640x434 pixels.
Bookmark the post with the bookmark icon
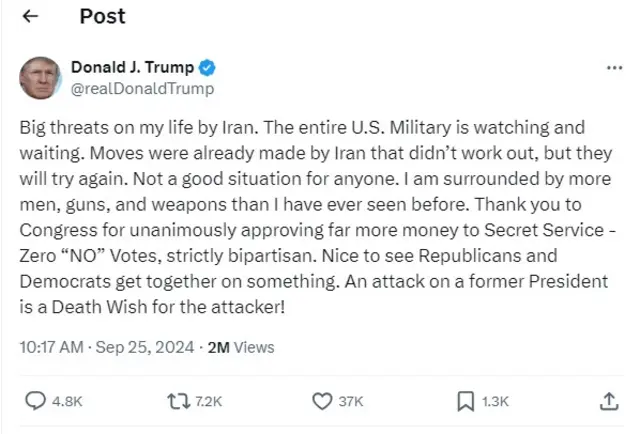pos(465,401)
